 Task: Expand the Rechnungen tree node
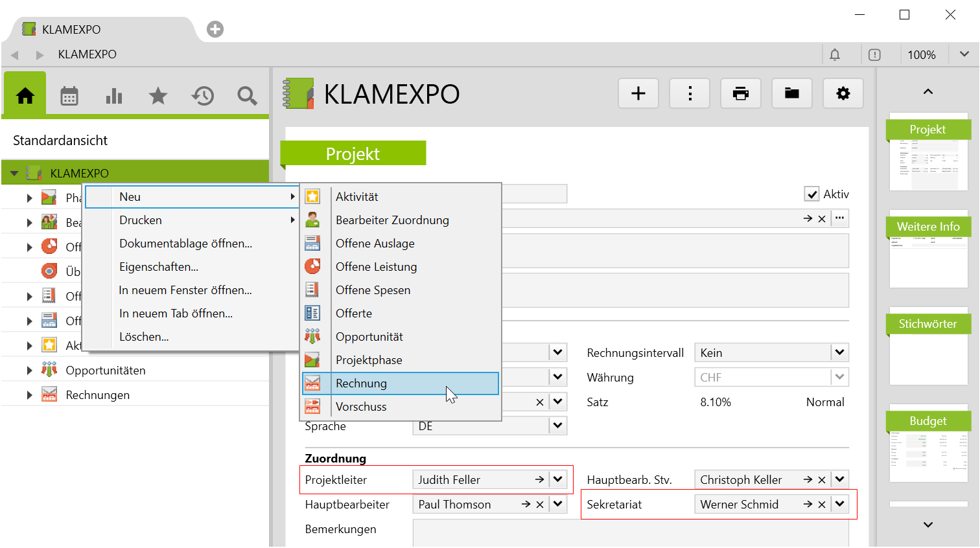(x=29, y=395)
